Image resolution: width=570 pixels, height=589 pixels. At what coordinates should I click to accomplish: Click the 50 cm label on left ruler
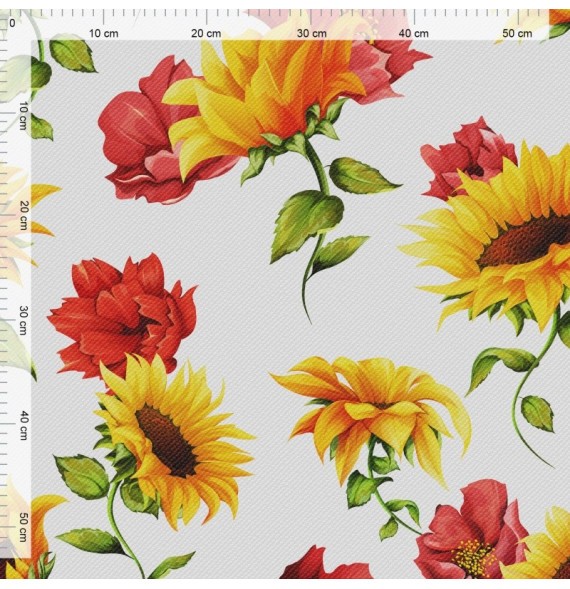point(23,529)
